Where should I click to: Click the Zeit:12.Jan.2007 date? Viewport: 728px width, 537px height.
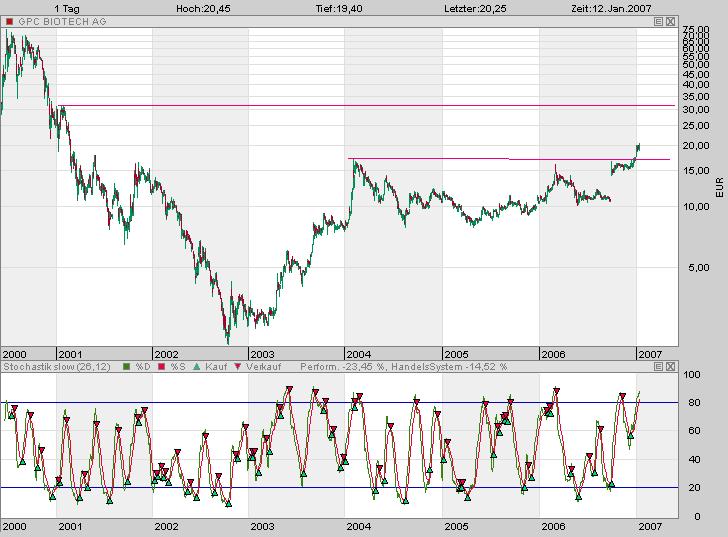coord(611,8)
